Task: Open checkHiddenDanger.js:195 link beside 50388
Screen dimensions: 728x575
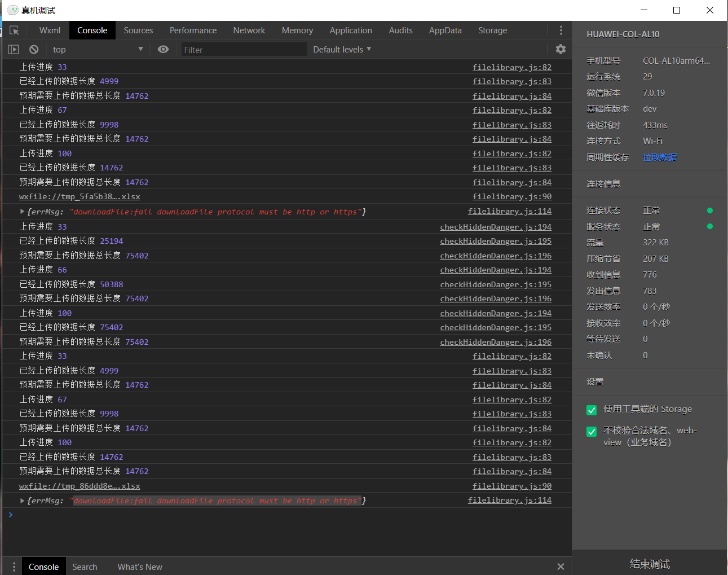Action: click(496, 284)
